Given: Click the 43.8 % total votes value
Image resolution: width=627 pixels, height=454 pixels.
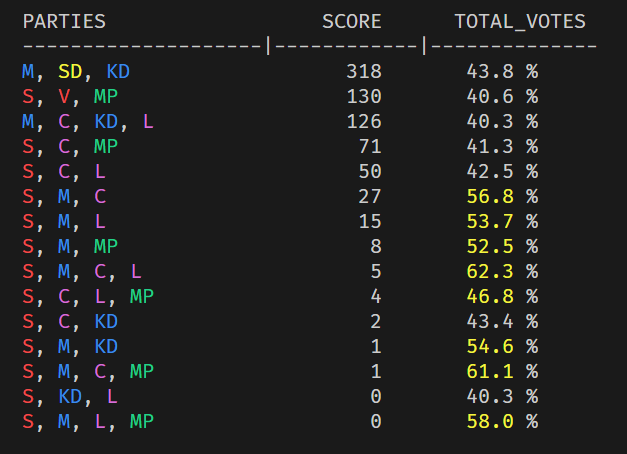Looking at the screenshot, I should pyautogui.click(x=502, y=72).
